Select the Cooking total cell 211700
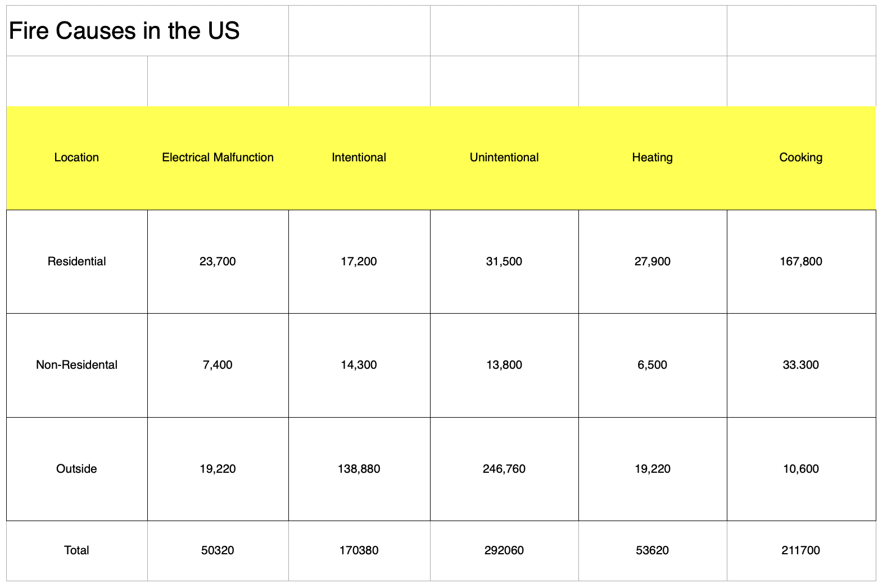This screenshot has height=588, width=878. [800, 550]
